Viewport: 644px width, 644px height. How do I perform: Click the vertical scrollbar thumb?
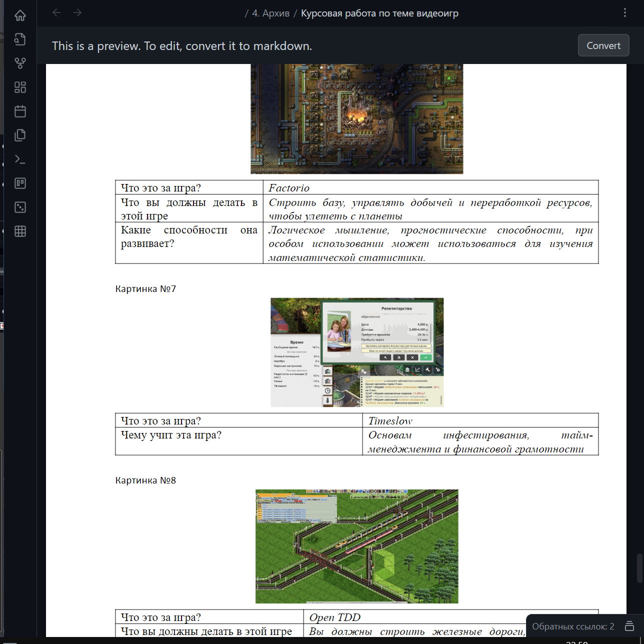pyautogui.click(x=639, y=568)
